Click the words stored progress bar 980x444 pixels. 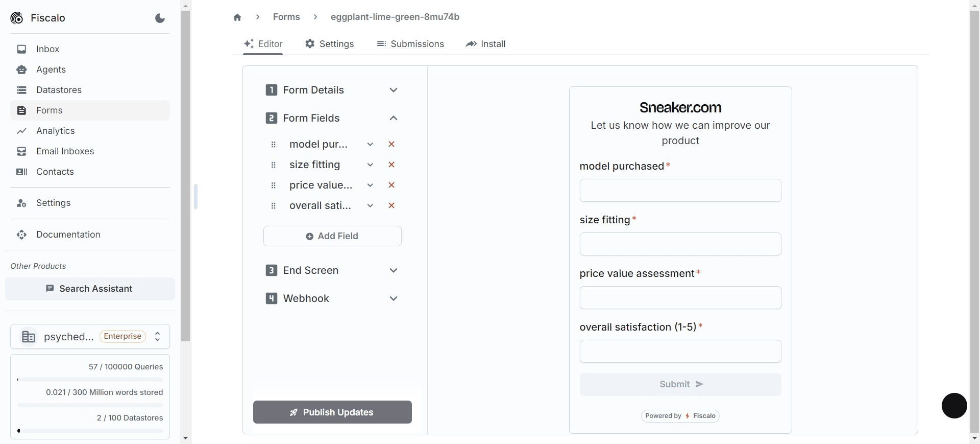[90, 405]
